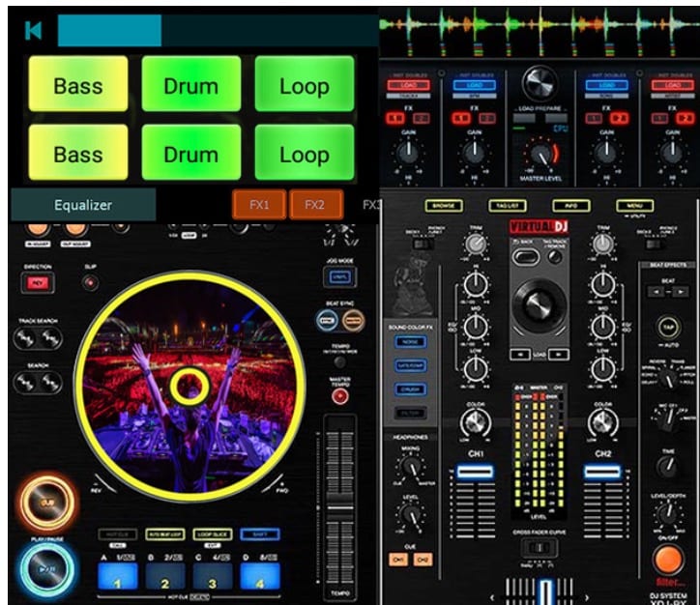The width and height of the screenshot is (700, 605).
Task: Toggle the orange beat effect On/Off button
Action: click(x=668, y=560)
